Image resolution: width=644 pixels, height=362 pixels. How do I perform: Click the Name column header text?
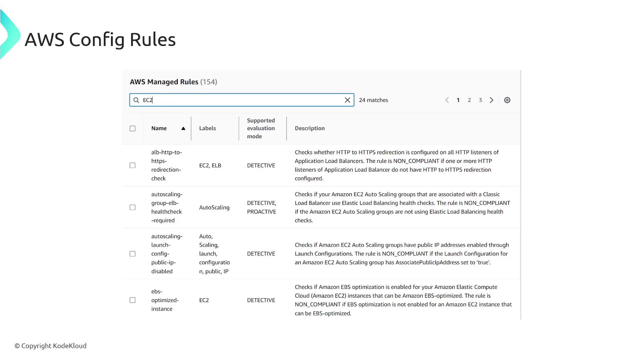pyautogui.click(x=159, y=128)
